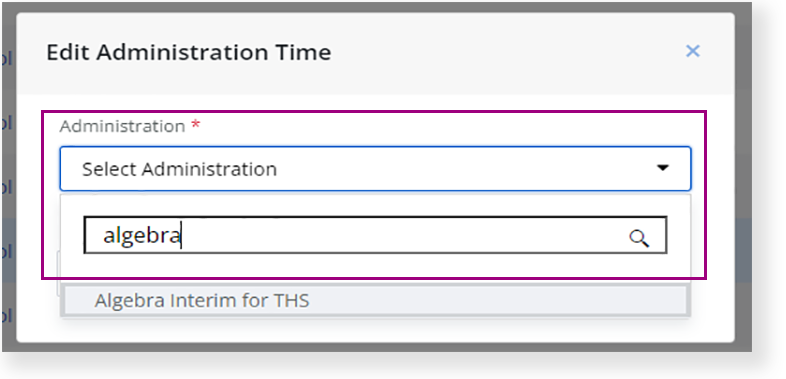786x379 pixels.
Task: Click the red required asterisk
Action: 195,125
